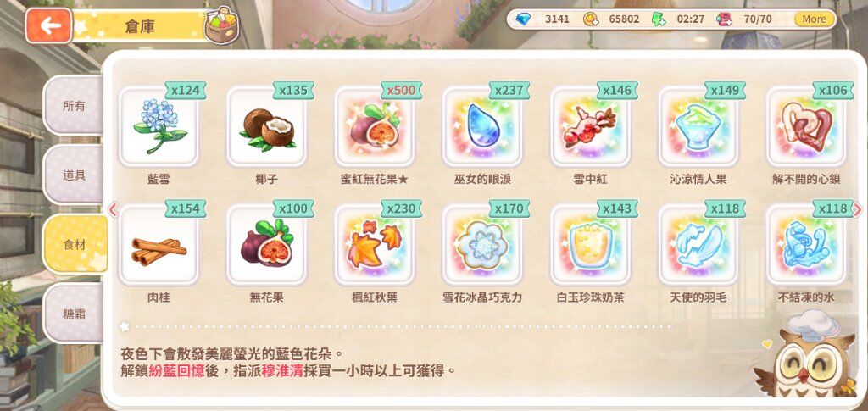The height and width of the screenshot is (411, 868).
Task: Select the 雪花冰晶巧克力 item
Action: point(482,245)
